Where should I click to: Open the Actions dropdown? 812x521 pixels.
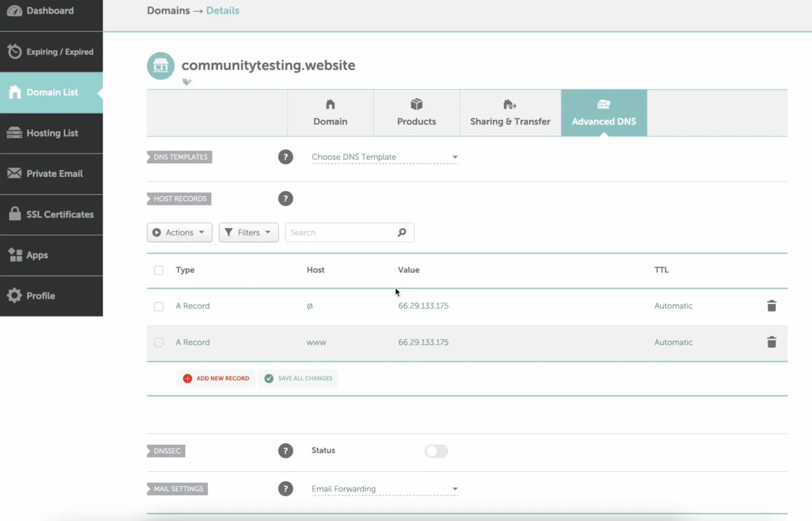pyautogui.click(x=180, y=232)
